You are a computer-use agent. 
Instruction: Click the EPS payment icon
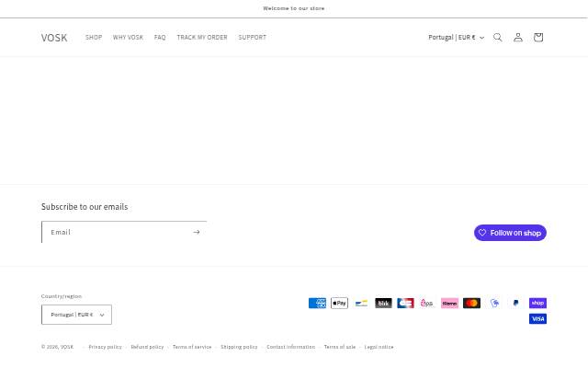[427, 303]
